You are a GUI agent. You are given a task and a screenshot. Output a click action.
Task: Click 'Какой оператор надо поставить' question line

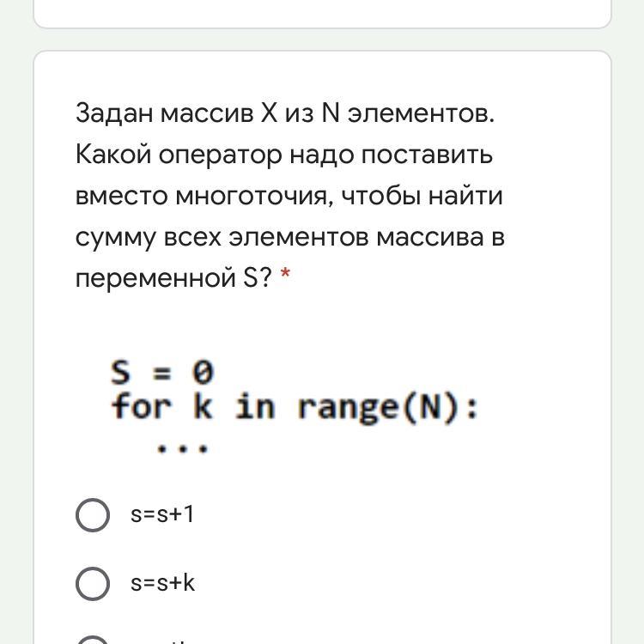(284, 155)
